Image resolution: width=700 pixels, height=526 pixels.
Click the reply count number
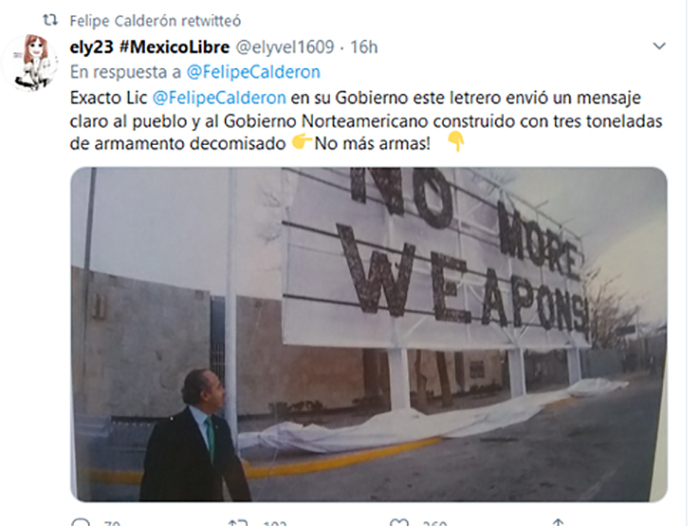click(x=112, y=523)
